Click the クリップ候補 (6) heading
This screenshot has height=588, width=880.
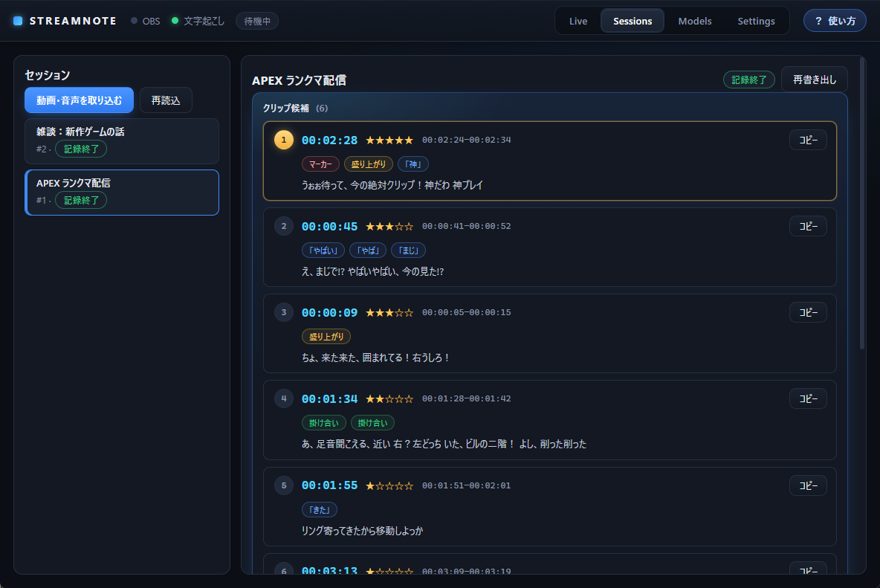295,109
